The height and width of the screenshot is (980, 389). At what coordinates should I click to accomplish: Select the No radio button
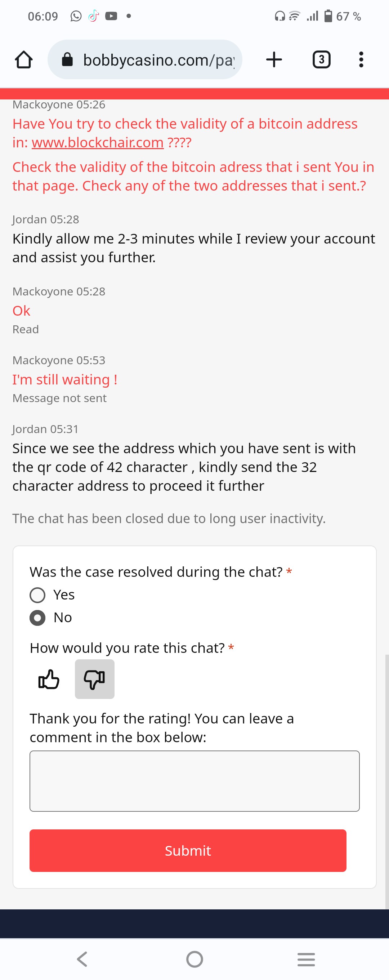click(37, 618)
